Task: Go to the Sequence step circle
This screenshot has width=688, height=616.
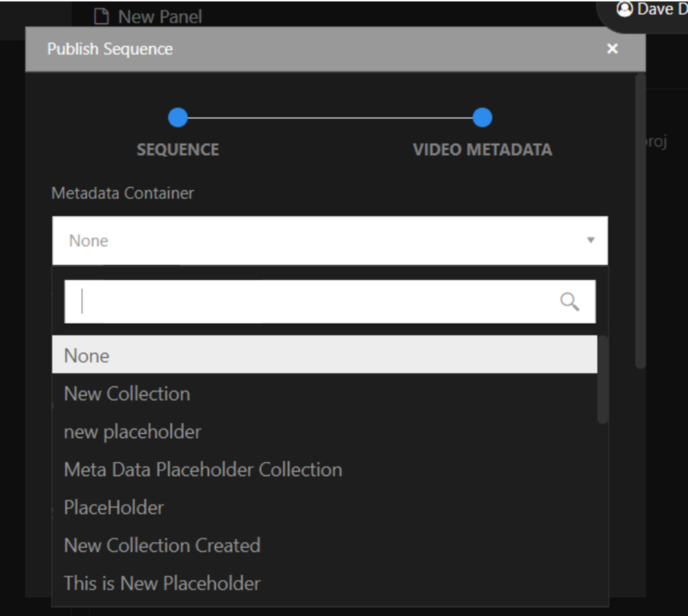Action: [178, 118]
